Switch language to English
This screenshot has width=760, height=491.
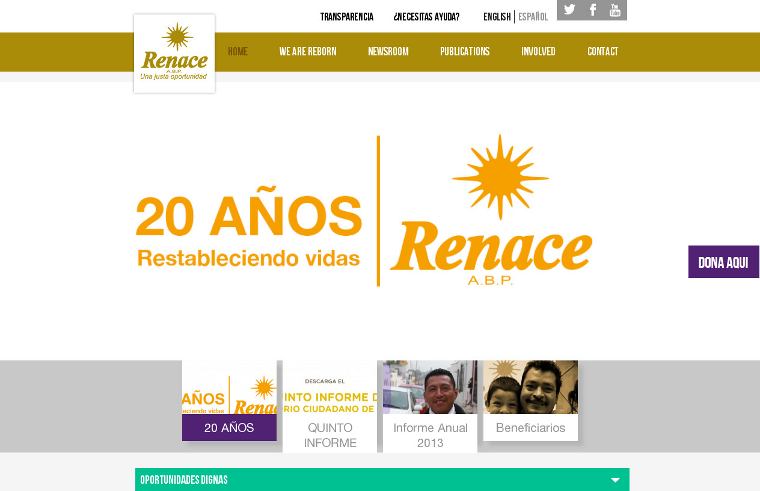pos(496,17)
